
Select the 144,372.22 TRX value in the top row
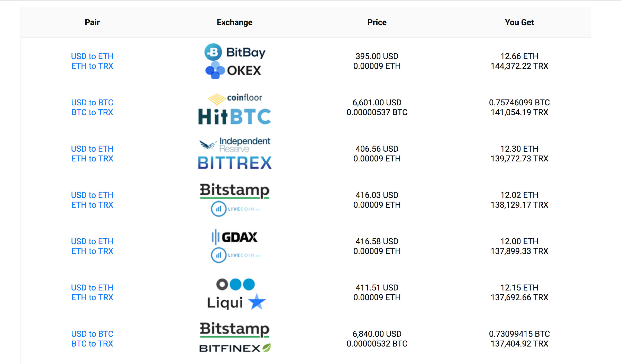pos(519,66)
